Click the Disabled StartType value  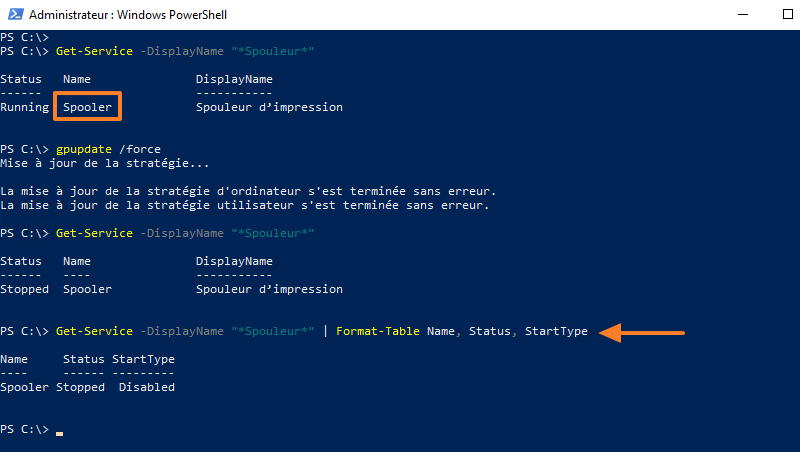[146, 387]
